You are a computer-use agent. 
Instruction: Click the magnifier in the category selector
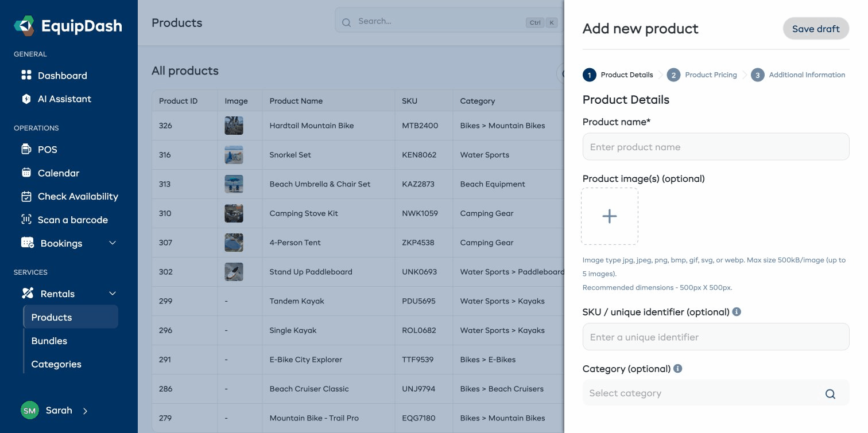[830, 394]
